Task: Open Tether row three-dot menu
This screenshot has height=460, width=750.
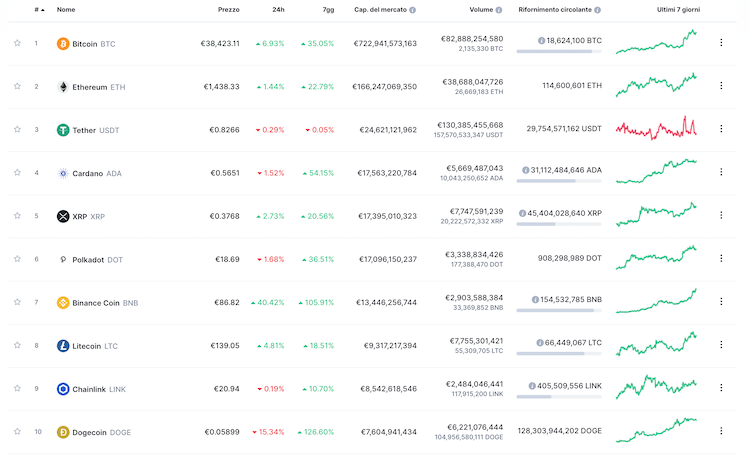Action: 721,129
